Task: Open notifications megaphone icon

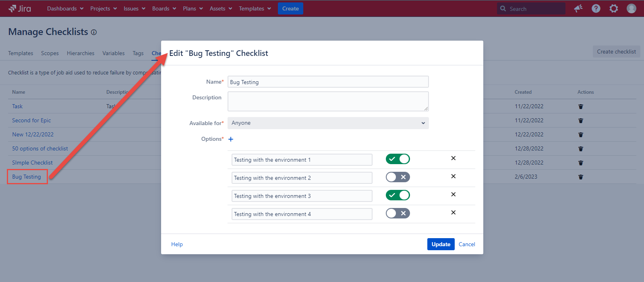Action: [578, 8]
